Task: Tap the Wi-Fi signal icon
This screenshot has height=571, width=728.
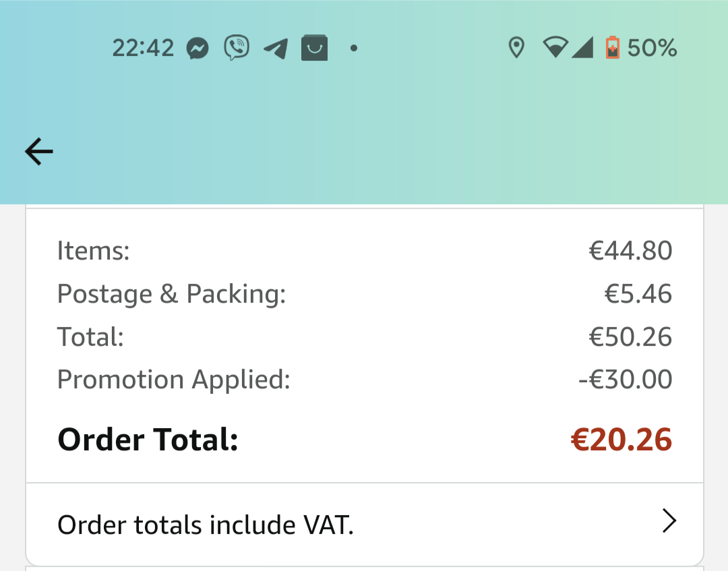Action: click(555, 47)
